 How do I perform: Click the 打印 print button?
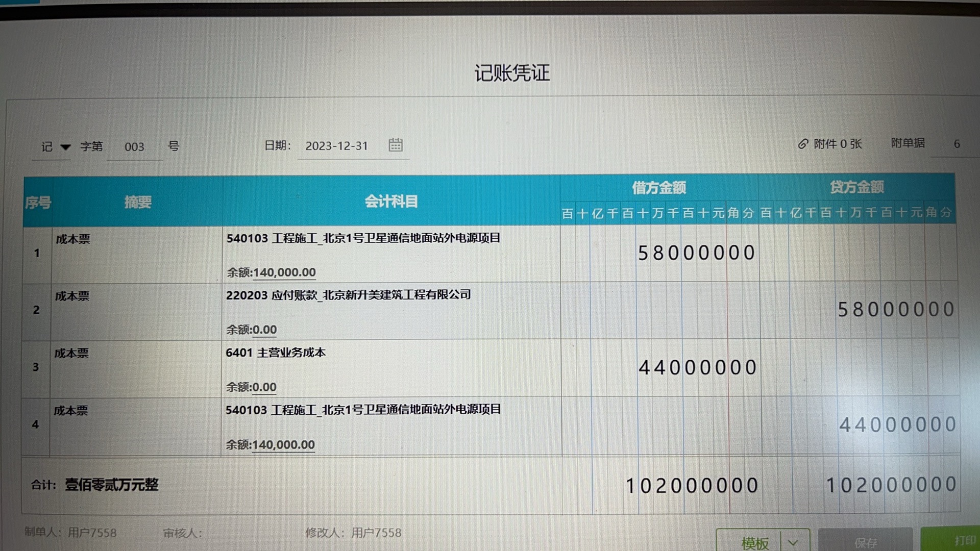pos(961,540)
